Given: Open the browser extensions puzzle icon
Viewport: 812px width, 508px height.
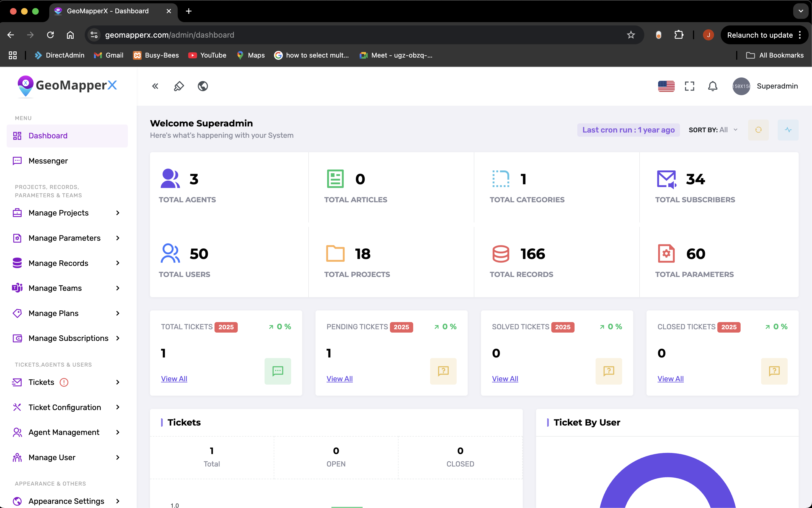Looking at the screenshot, I should point(679,35).
